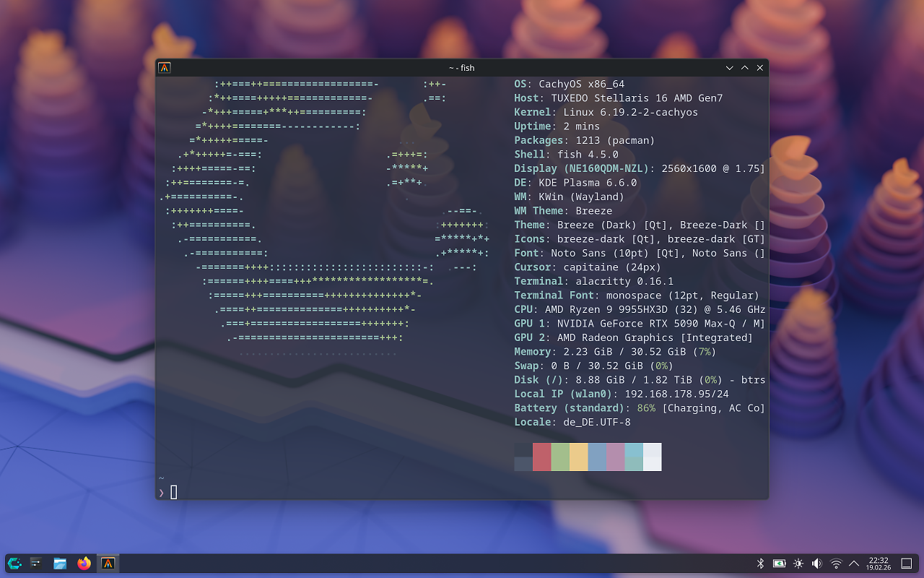Open the CachyOS application launcher
924x578 pixels.
pos(14,563)
